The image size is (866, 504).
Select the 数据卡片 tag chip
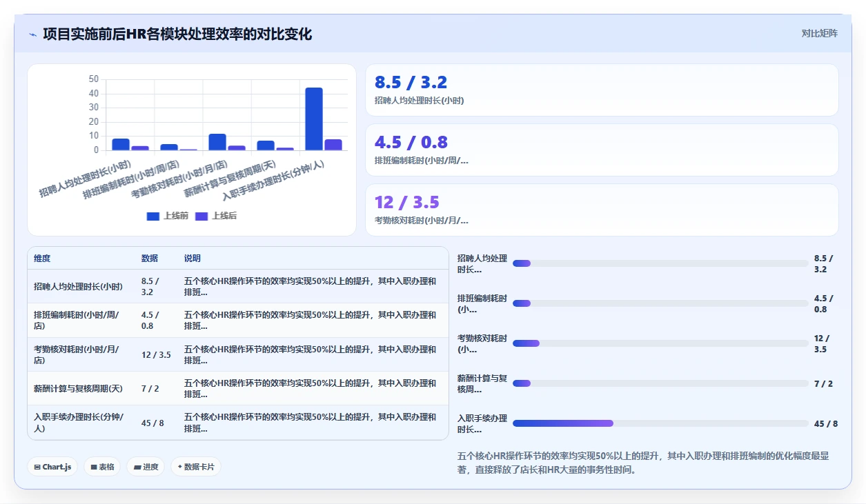coord(196,467)
